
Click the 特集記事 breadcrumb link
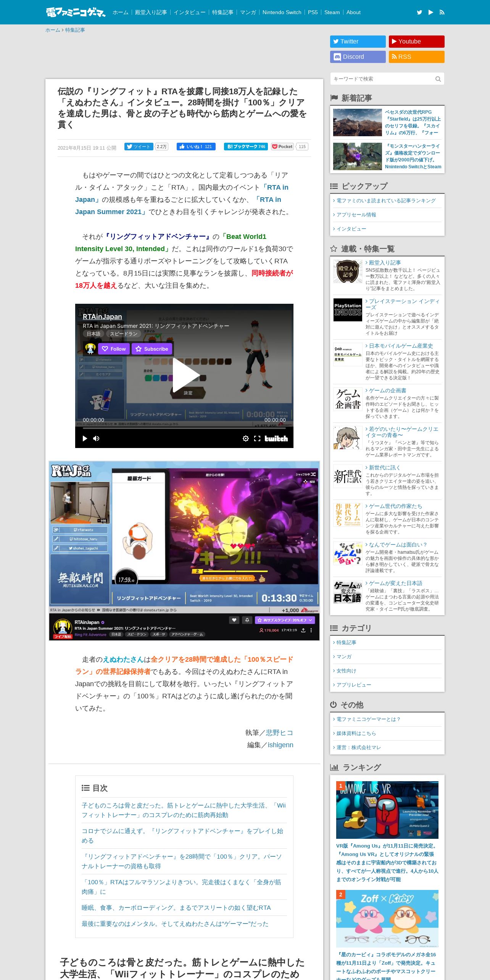pyautogui.click(x=75, y=30)
